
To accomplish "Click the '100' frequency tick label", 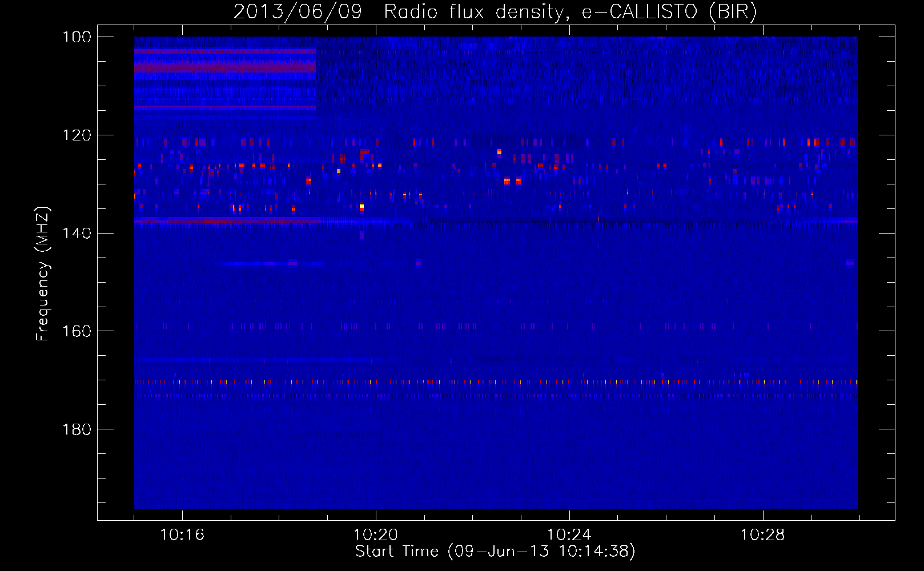I will (77, 37).
